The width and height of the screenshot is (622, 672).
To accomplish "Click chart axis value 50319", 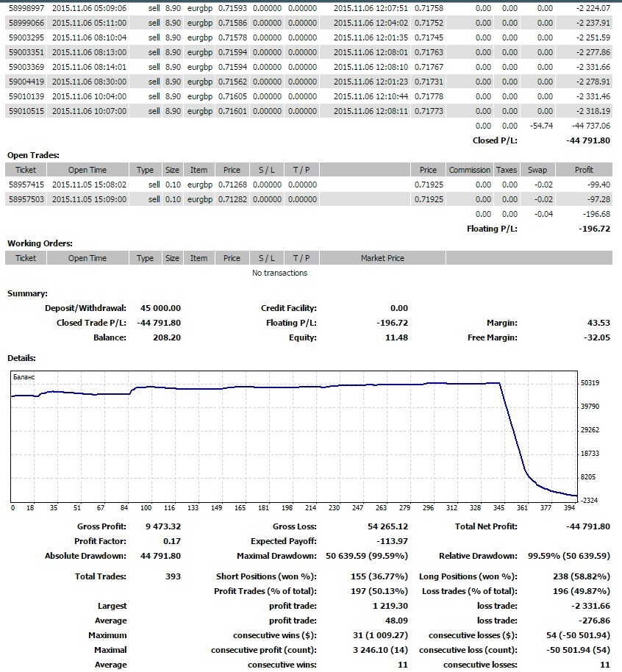I will pyautogui.click(x=590, y=383).
